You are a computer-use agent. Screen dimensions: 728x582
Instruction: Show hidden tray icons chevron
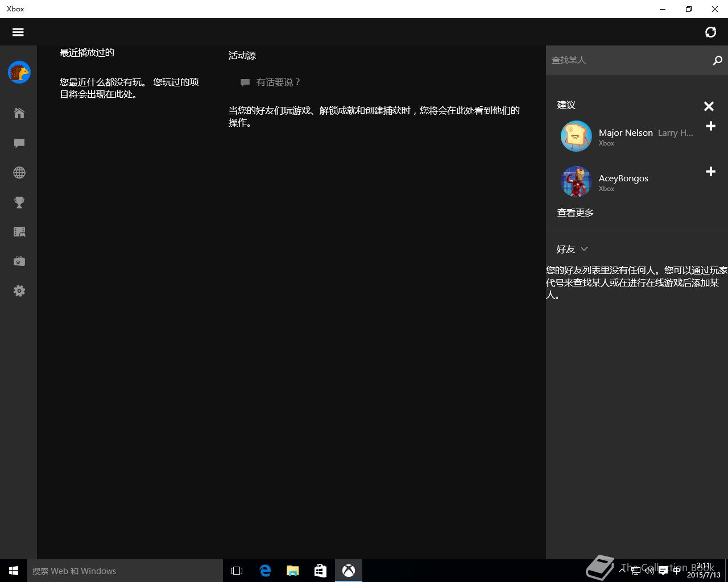(622, 571)
